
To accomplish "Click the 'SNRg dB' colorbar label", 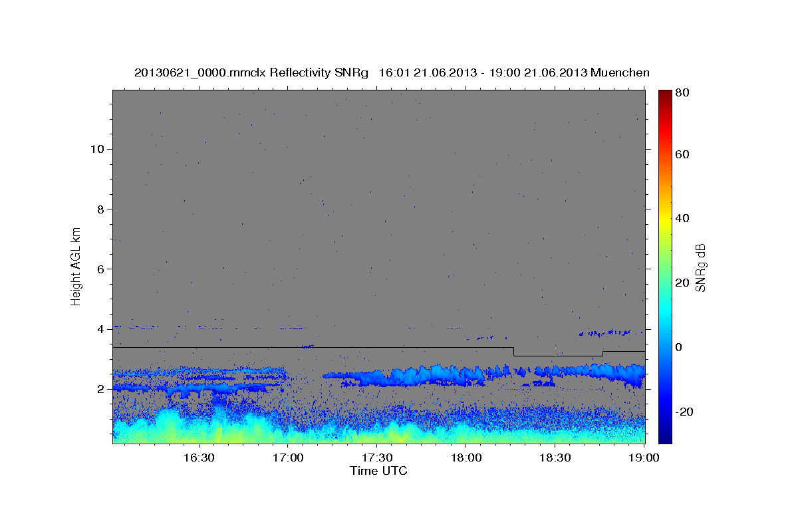I will pos(700,267).
